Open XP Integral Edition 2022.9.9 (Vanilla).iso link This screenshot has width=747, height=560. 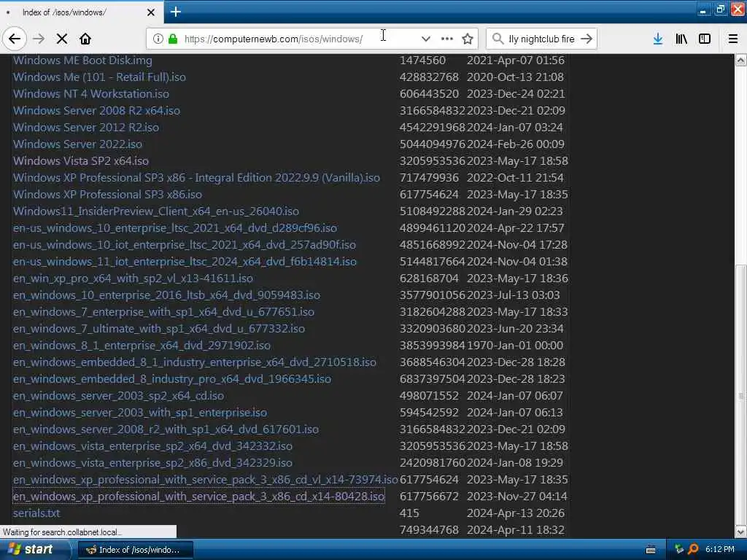[x=196, y=178]
